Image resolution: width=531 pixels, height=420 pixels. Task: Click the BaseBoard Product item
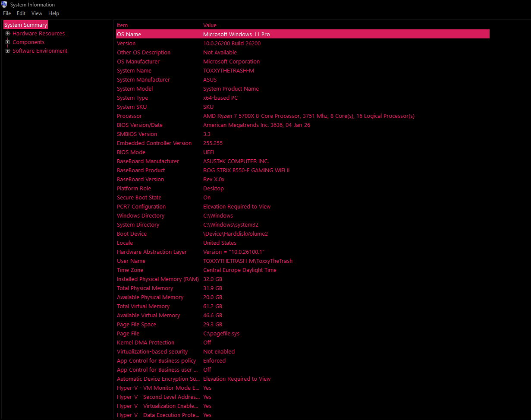[141, 171]
